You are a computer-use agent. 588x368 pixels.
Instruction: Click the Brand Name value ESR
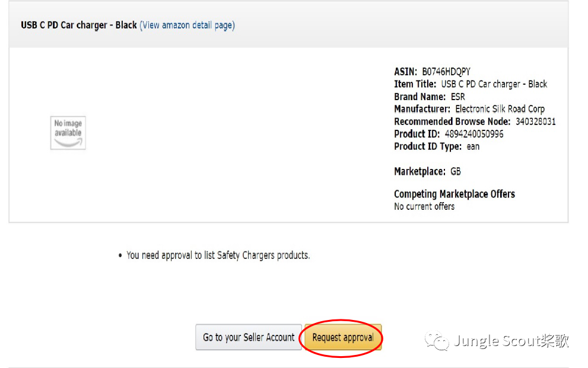click(x=457, y=97)
